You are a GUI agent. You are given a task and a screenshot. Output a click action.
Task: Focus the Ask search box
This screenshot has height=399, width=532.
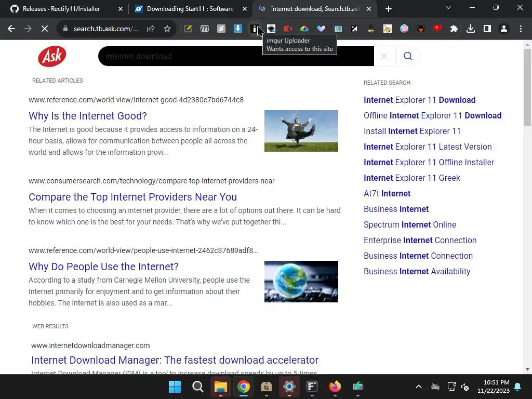coord(236,56)
